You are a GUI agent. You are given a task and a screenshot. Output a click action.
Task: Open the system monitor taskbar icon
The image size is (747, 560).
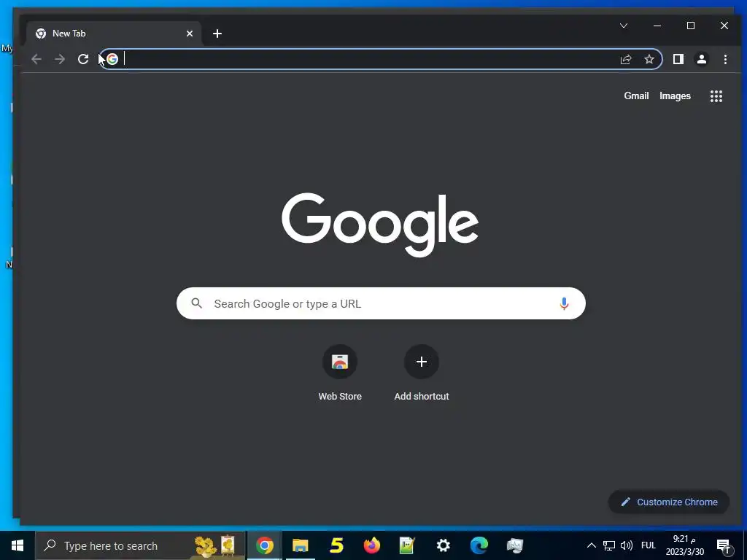coord(514,545)
